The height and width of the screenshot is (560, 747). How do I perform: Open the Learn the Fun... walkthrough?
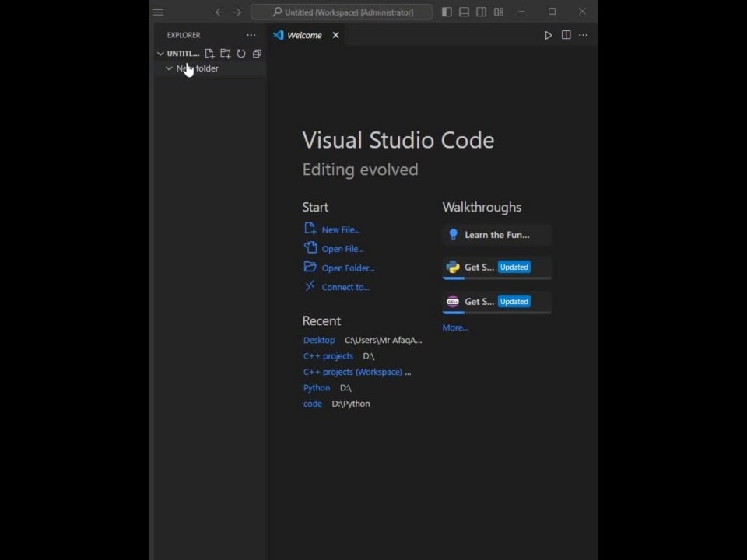pyautogui.click(x=497, y=235)
